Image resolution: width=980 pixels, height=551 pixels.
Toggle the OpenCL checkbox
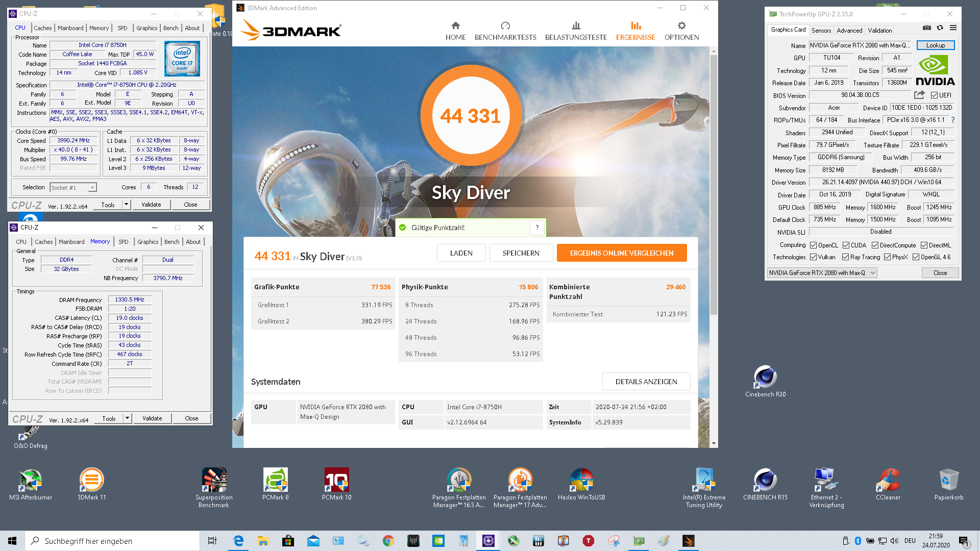813,245
